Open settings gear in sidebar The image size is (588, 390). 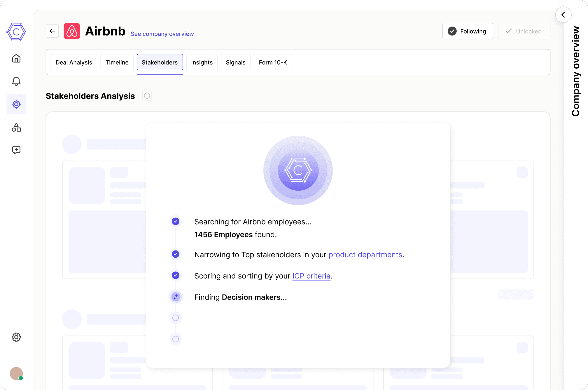coord(16,337)
